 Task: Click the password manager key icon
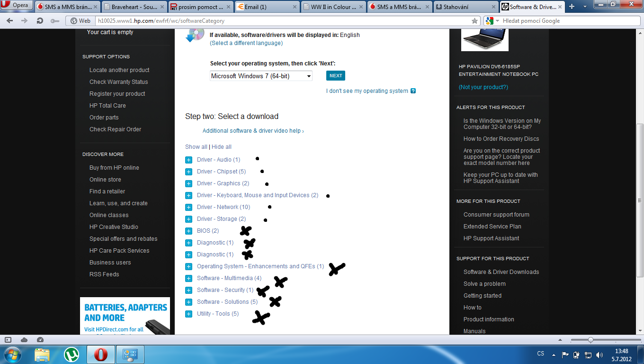pyautogui.click(x=54, y=21)
